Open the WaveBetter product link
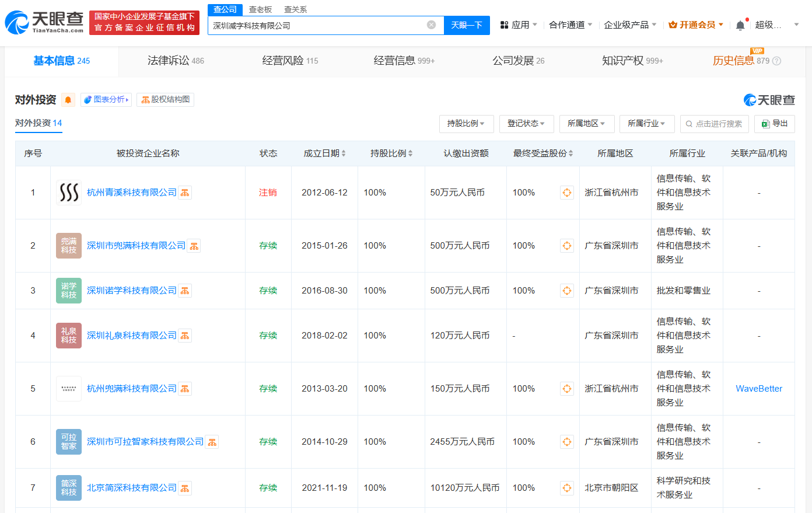Viewport: 812px width, 513px height. 758,388
